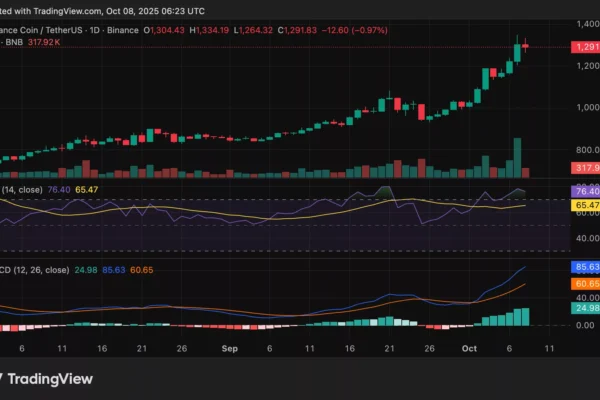Click the Sep label on the time axis
600x400 pixels.
(229, 352)
